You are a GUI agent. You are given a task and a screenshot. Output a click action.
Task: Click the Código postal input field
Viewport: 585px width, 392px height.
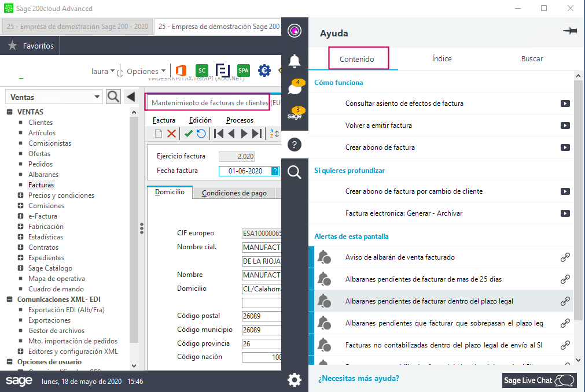click(x=261, y=316)
